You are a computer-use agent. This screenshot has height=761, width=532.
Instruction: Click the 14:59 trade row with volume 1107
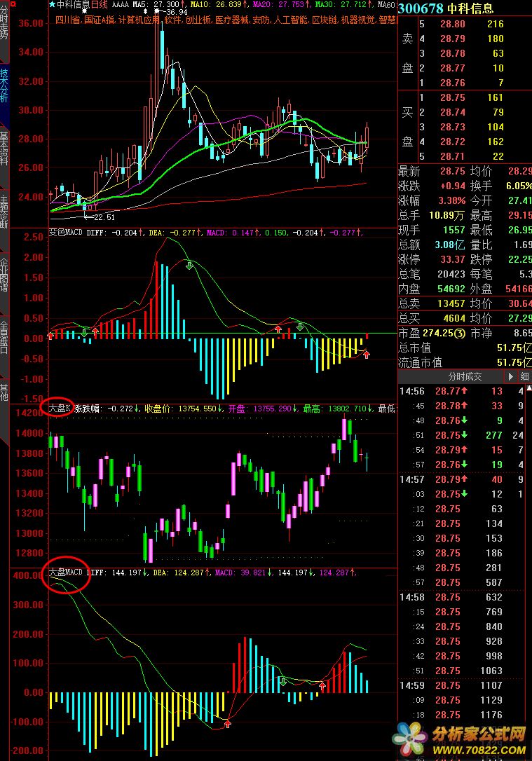pyautogui.click(x=461, y=685)
